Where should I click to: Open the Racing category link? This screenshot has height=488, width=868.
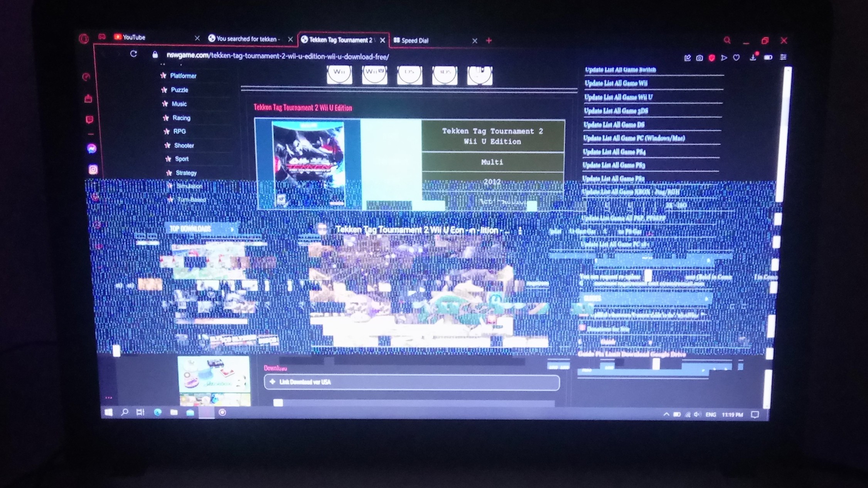(x=181, y=118)
